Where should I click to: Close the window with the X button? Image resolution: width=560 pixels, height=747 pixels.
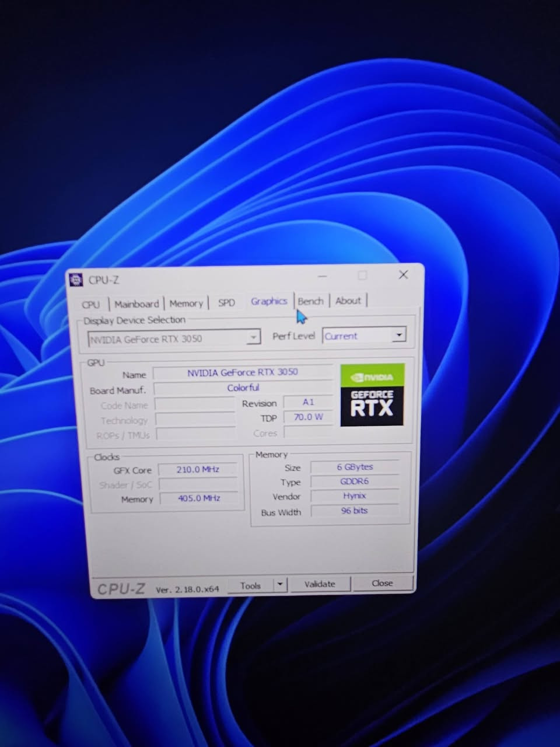(x=403, y=275)
